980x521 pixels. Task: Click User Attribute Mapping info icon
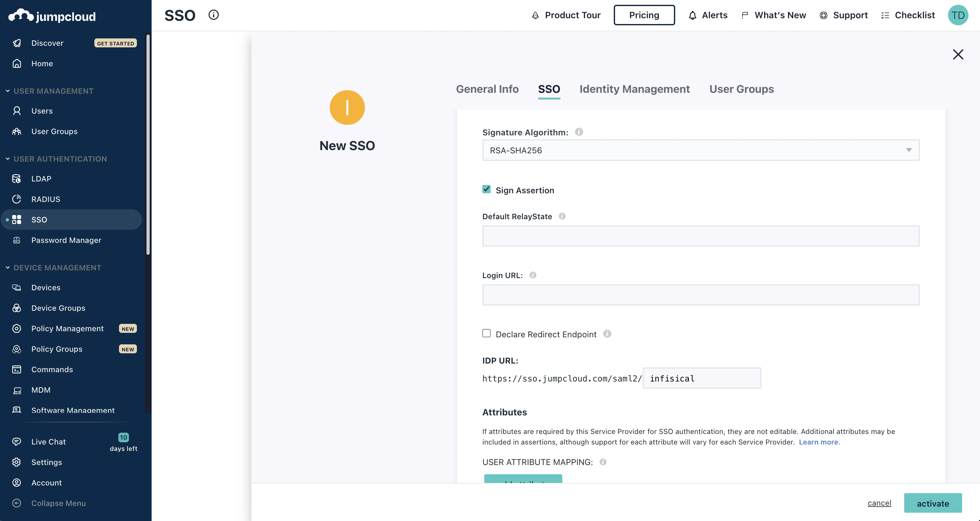[x=603, y=462]
